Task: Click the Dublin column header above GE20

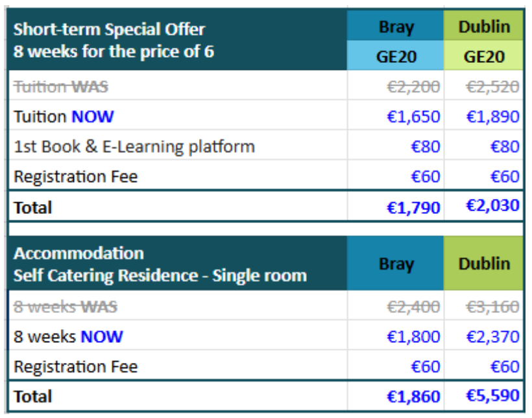Action: [x=484, y=27]
